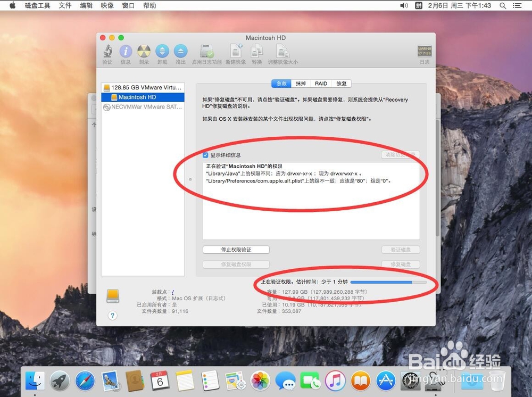Open the Apple menu
Image resolution: width=532 pixels, height=397 pixels.
(13, 5)
